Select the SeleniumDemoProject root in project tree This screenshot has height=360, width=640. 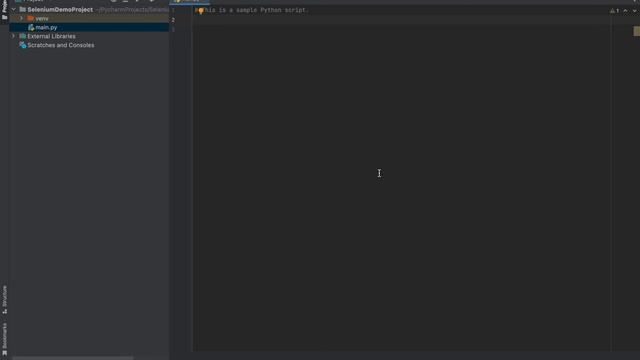point(60,9)
